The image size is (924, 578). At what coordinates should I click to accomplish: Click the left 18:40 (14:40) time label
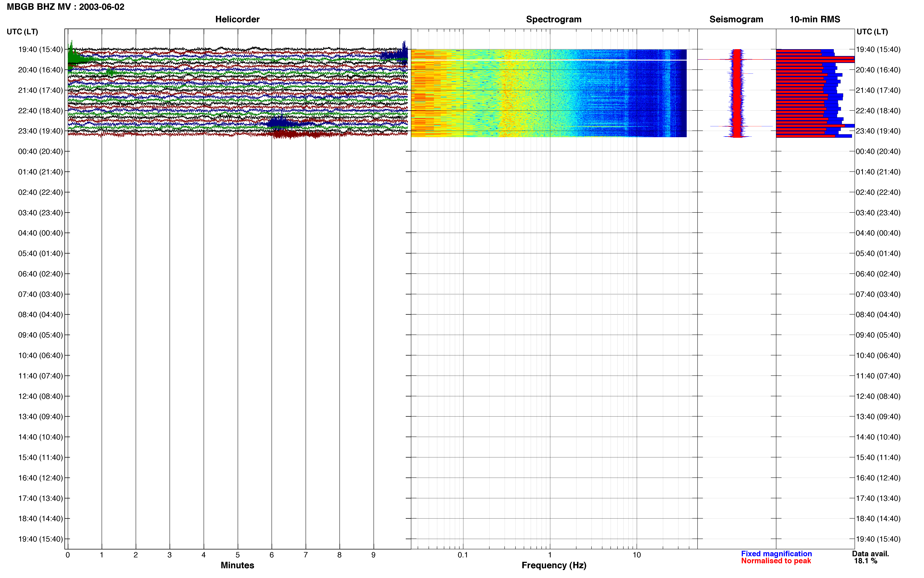pyautogui.click(x=41, y=519)
